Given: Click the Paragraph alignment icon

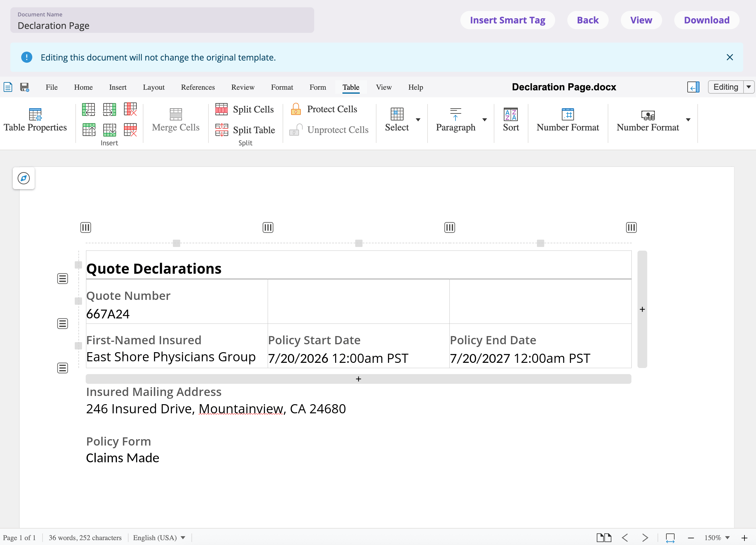Looking at the screenshot, I should click(x=455, y=114).
